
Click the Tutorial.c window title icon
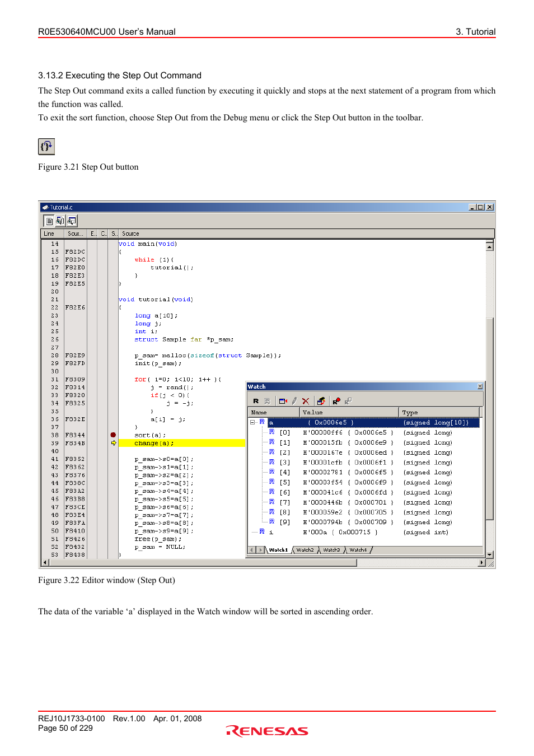click(45, 207)
